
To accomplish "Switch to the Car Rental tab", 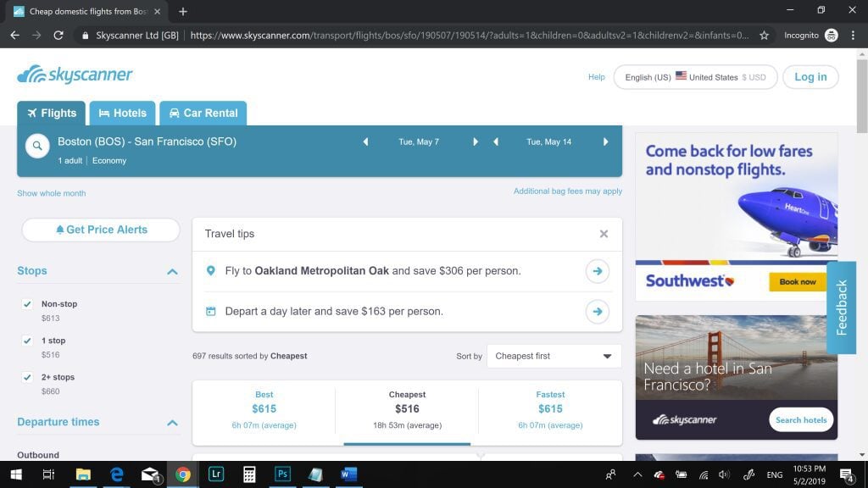I will [x=203, y=113].
